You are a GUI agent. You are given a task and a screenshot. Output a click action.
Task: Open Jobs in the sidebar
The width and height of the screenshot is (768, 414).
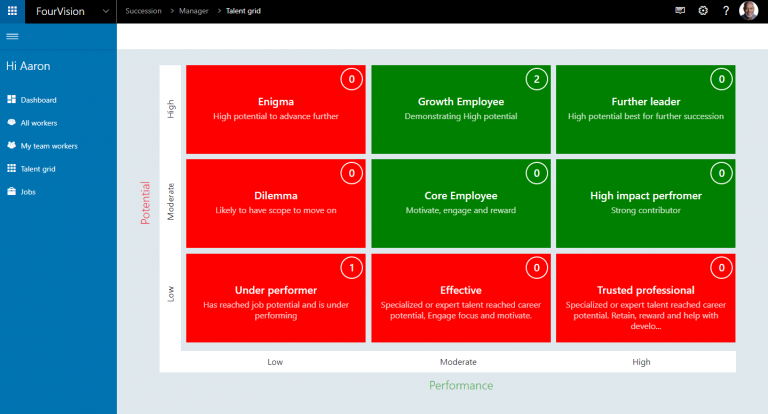(29, 191)
